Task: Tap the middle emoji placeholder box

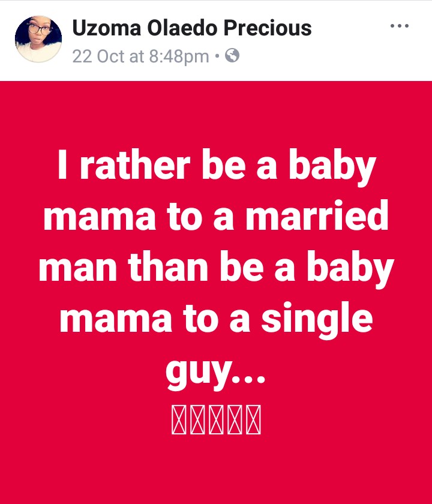Action: click(216, 420)
